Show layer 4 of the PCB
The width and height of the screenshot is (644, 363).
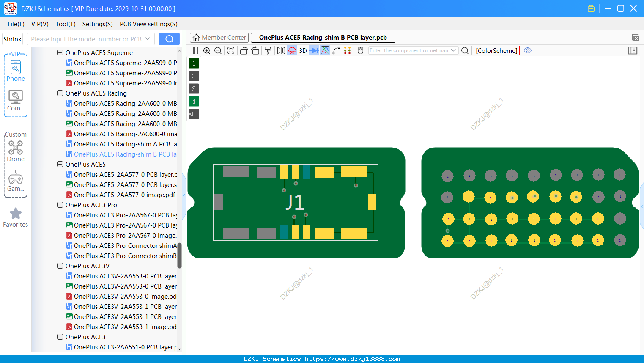194,102
